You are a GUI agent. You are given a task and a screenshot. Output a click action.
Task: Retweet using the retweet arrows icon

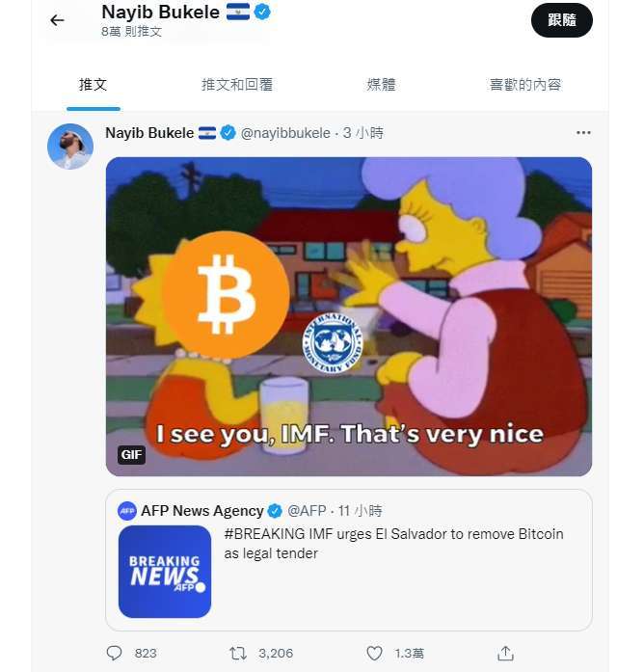coord(238,653)
